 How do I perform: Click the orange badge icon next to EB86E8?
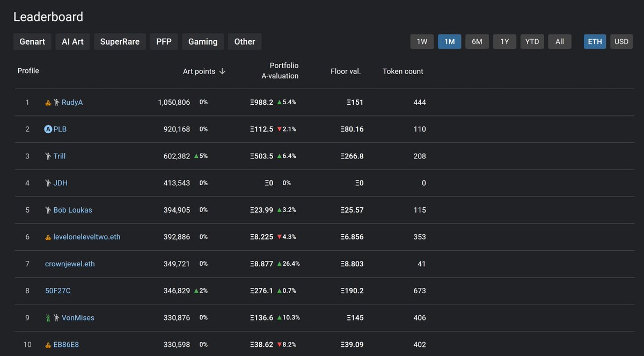click(x=48, y=344)
